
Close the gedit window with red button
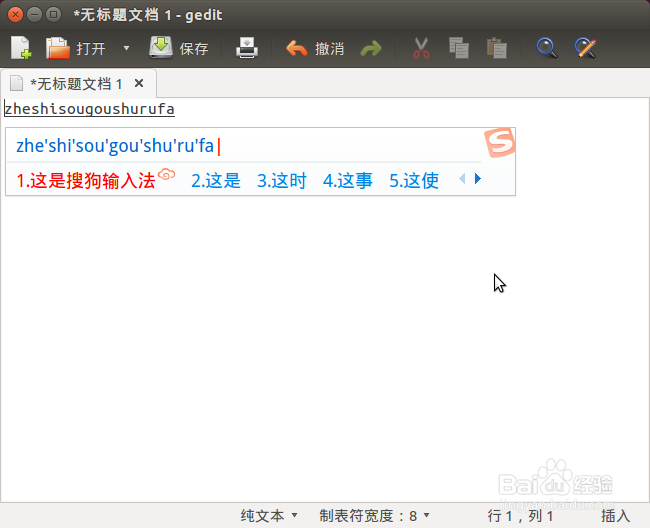[x=15, y=15]
